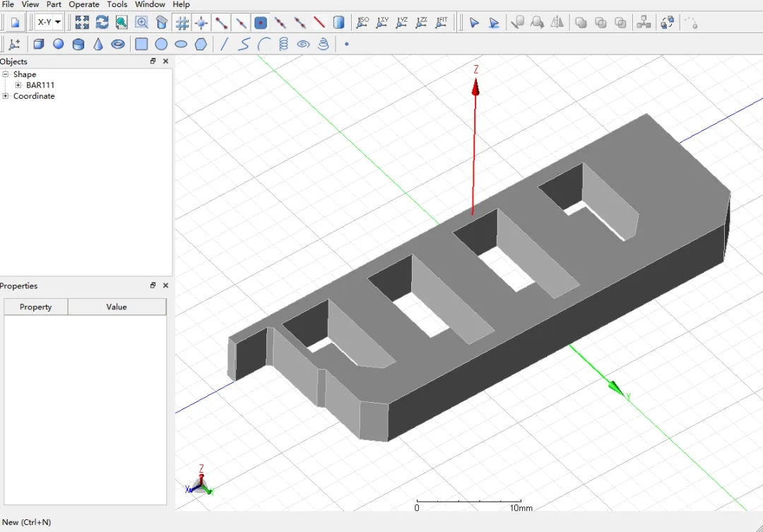
Task: Click the FIT view icon
Action: [x=442, y=23]
